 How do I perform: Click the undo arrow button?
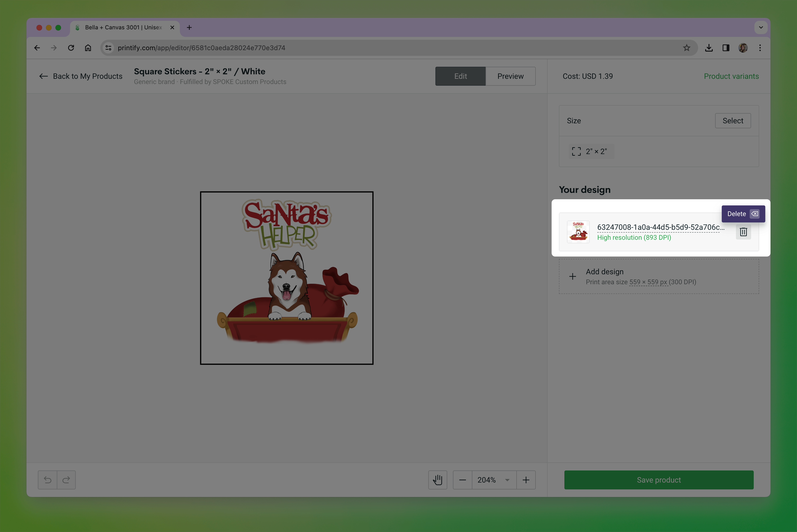[x=48, y=480]
